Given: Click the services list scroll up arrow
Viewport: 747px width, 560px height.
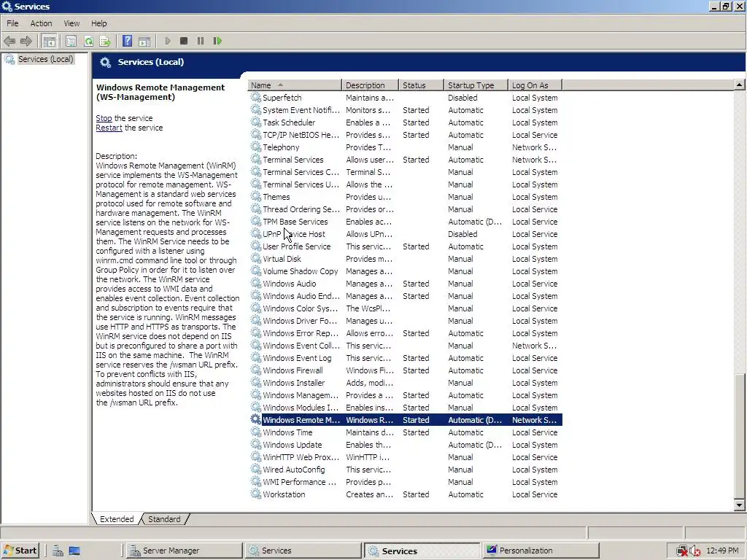Looking at the screenshot, I should [x=739, y=85].
